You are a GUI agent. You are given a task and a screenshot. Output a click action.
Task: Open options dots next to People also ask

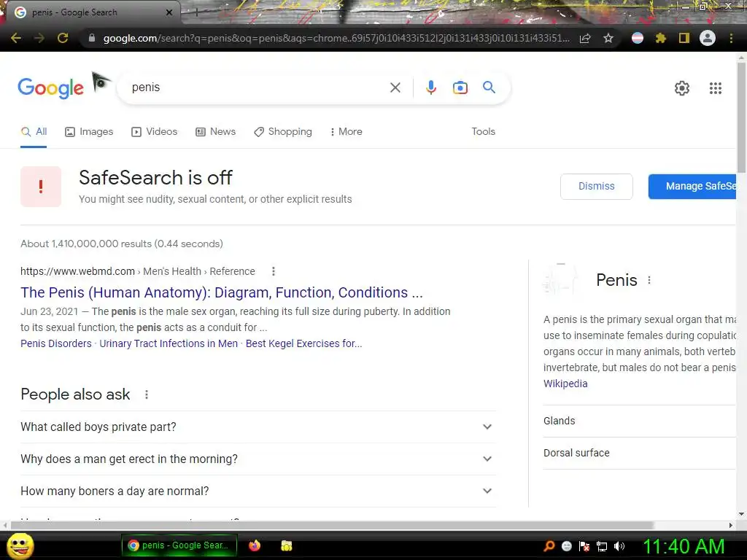tap(147, 394)
